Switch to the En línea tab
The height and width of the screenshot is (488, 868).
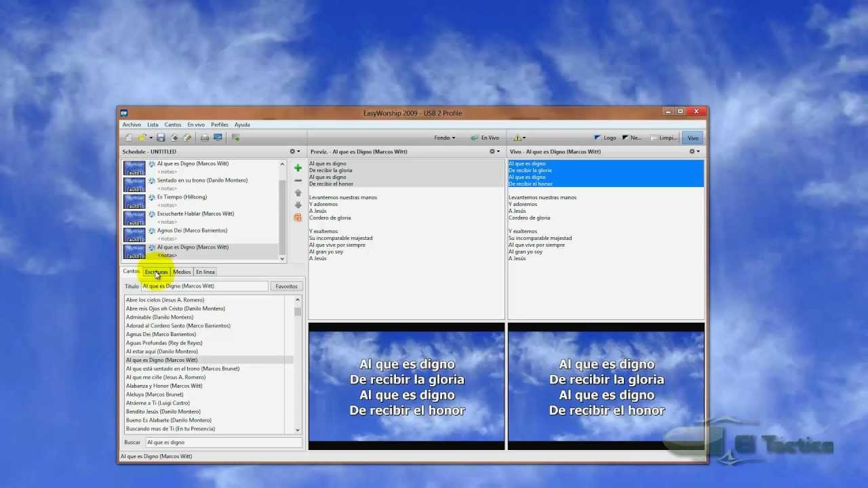(205, 272)
